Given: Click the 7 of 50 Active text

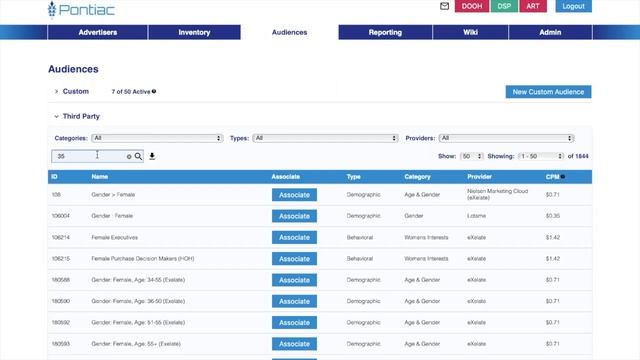Looking at the screenshot, I should [131, 92].
